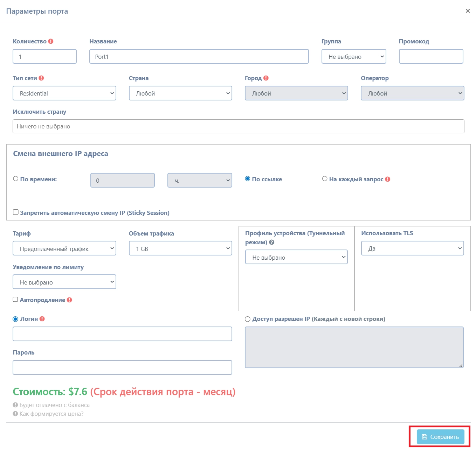Image resolution: width=476 pixels, height=456 pixels.
Task: Click the Сохранить button
Action: pos(440,437)
